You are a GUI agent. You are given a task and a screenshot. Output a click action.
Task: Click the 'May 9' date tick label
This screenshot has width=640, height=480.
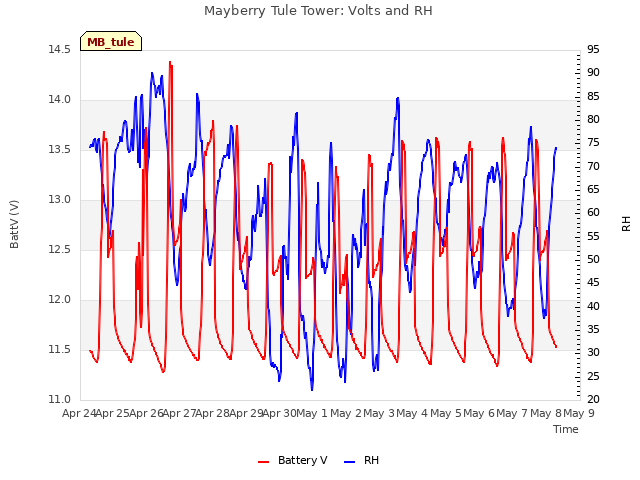click(579, 414)
